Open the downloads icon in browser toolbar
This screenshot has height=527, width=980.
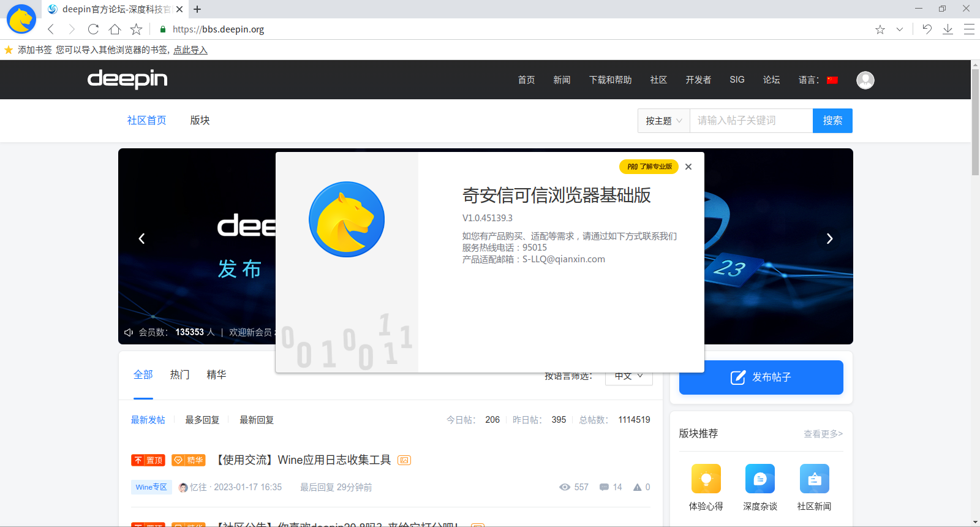point(948,29)
